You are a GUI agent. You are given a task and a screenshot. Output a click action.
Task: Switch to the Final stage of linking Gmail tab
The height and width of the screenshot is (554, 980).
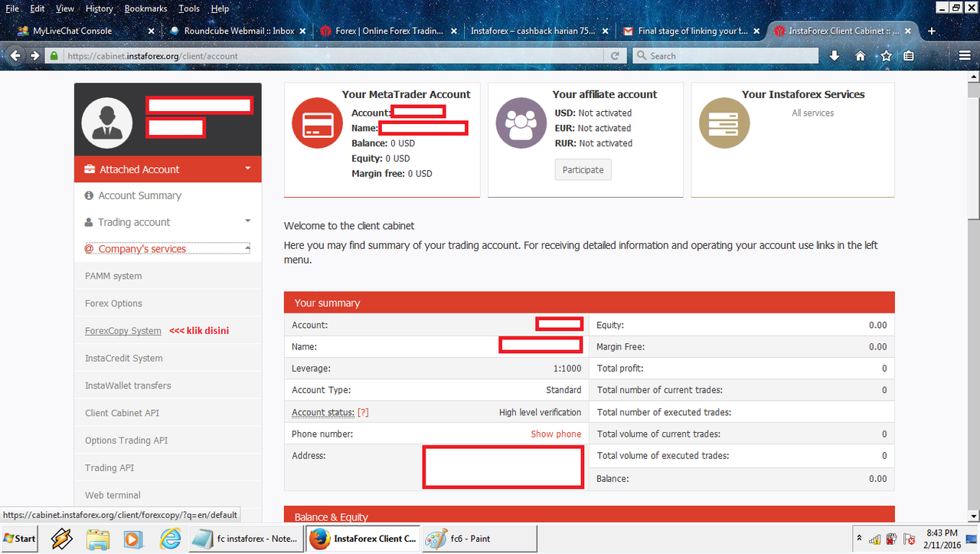[692, 31]
